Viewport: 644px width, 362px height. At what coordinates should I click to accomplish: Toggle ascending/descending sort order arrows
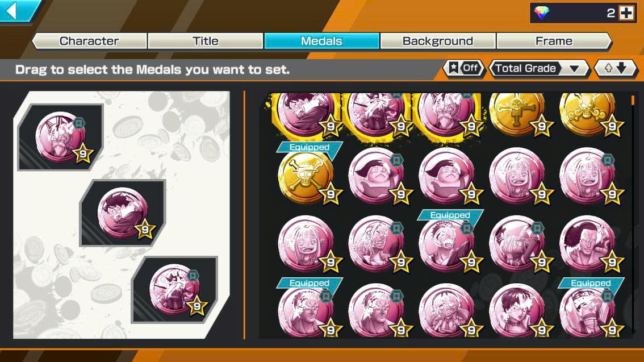(x=615, y=68)
